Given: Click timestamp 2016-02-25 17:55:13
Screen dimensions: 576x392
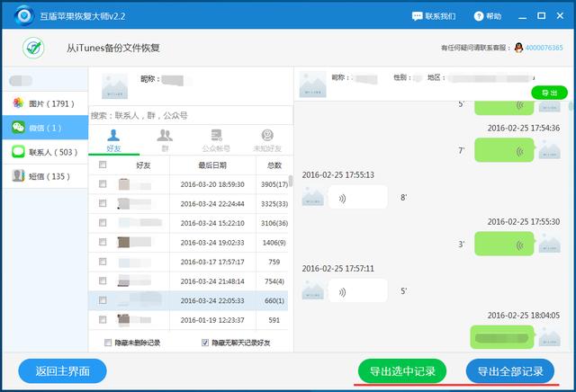Looking at the screenshot, I should tap(338, 175).
